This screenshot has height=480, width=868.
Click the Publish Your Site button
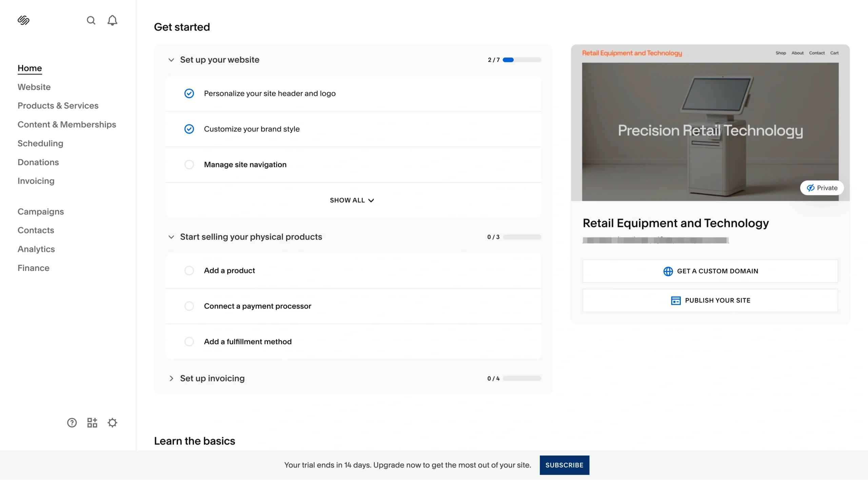point(710,300)
